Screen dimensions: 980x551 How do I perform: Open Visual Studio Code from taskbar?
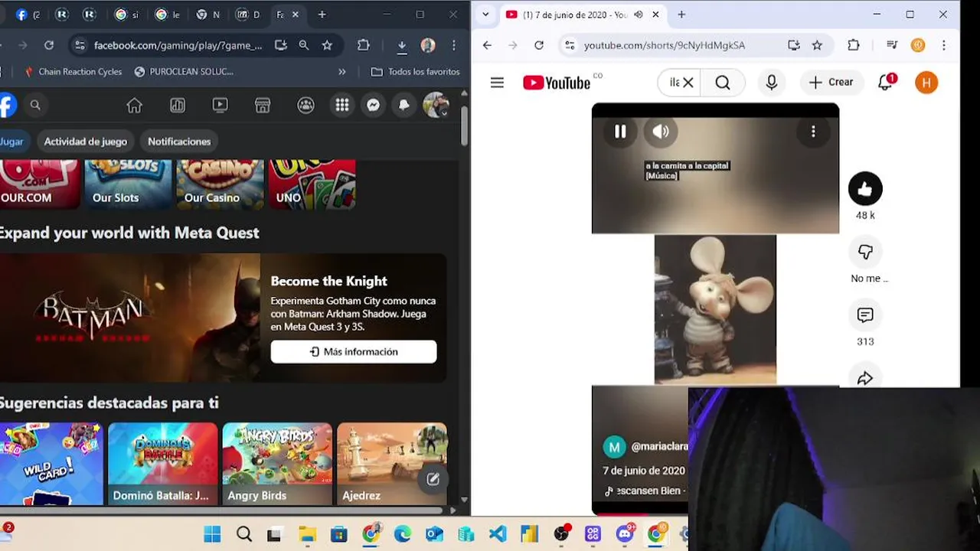point(498,534)
